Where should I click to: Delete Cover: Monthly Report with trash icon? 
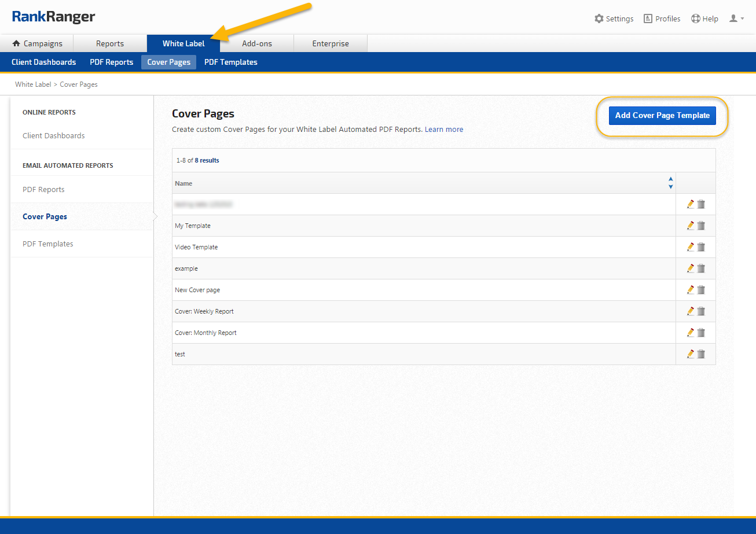pyautogui.click(x=701, y=333)
